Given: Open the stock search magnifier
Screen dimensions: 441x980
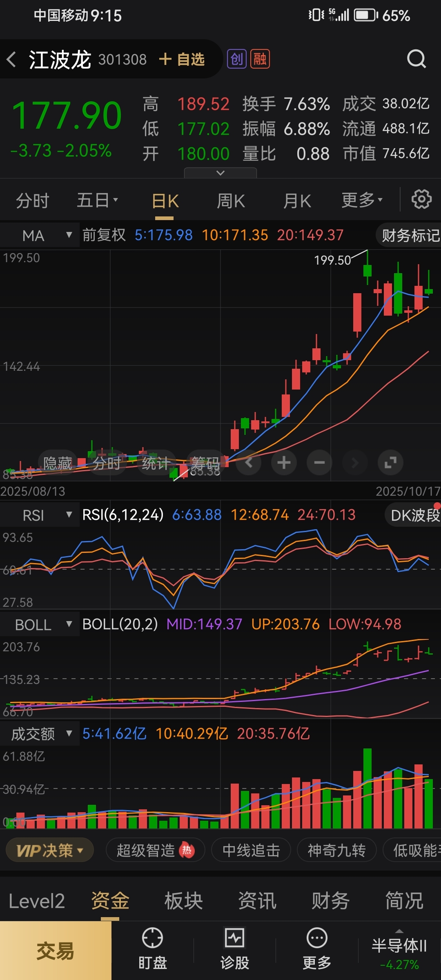Looking at the screenshot, I should tap(416, 59).
